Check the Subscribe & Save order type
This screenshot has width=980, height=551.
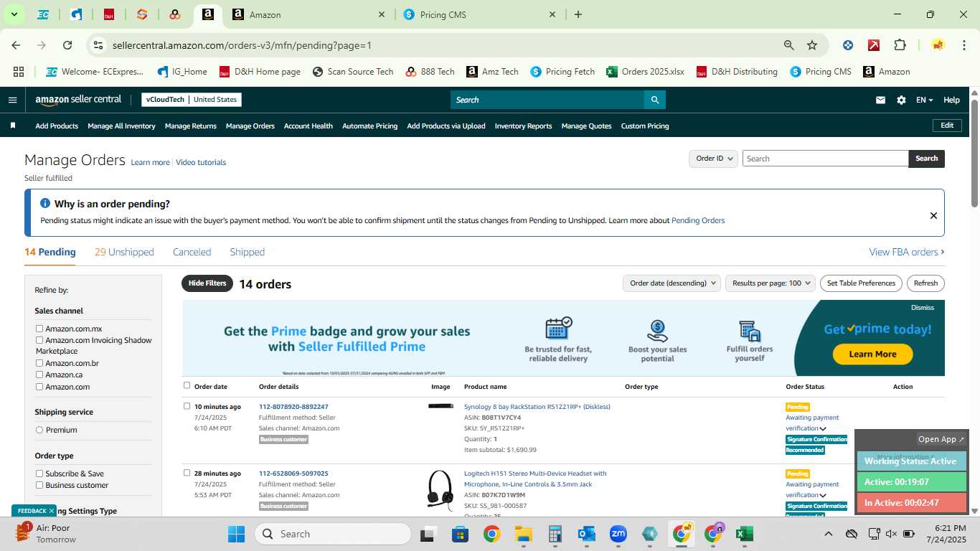click(x=39, y=474)
